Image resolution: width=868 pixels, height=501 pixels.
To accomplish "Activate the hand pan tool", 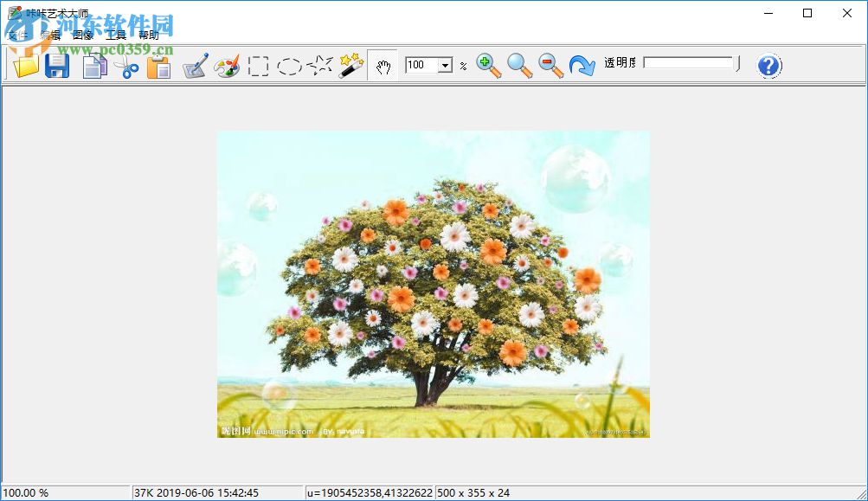I will click(383, 66).
